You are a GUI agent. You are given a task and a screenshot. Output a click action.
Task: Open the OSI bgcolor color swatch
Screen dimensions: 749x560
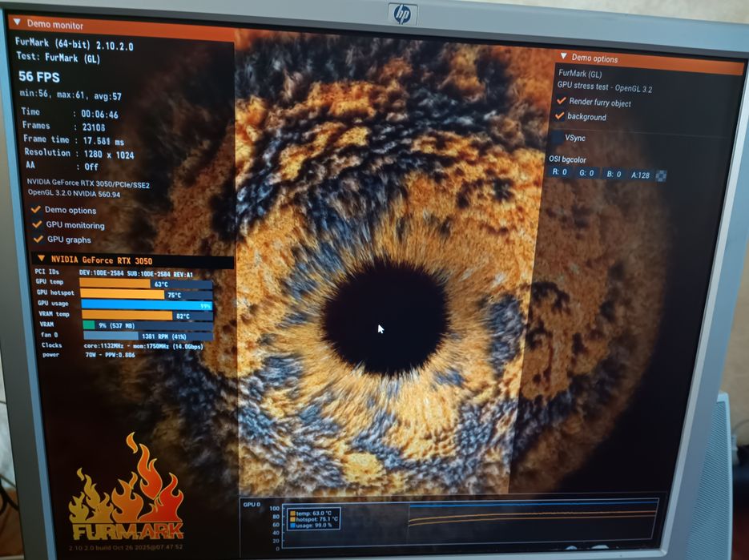pyautogui.click(x=661, y=175)
